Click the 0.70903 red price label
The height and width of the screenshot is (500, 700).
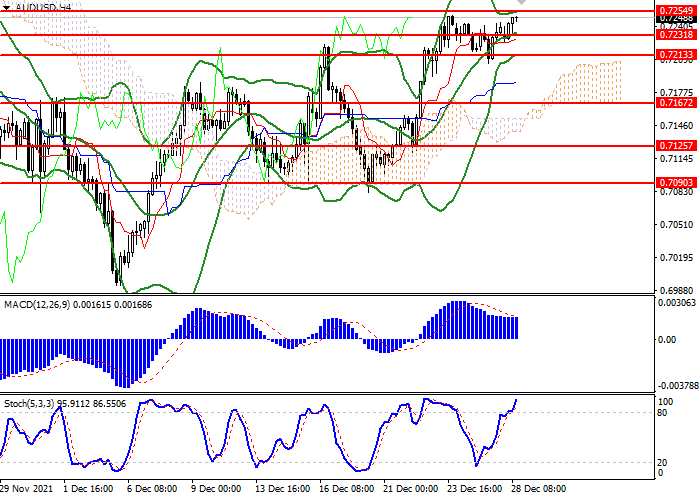click(676, 183)
